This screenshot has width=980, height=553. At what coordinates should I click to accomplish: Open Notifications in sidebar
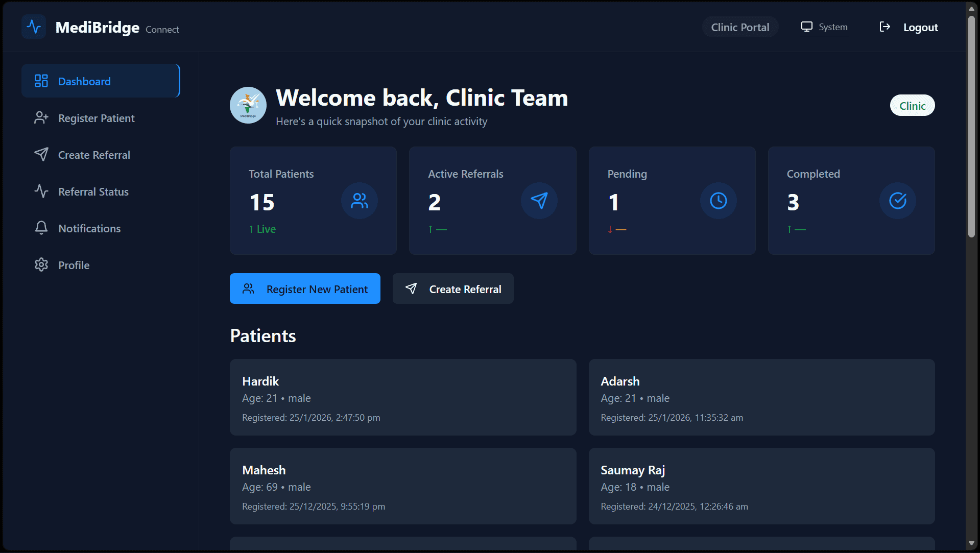(x=101, y=228)
